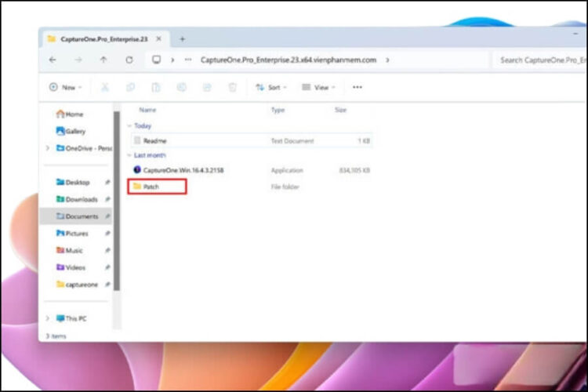Screen dimensions: 588x392
Task: Click the This PC monitor icon in address bar
Action: 156,60
